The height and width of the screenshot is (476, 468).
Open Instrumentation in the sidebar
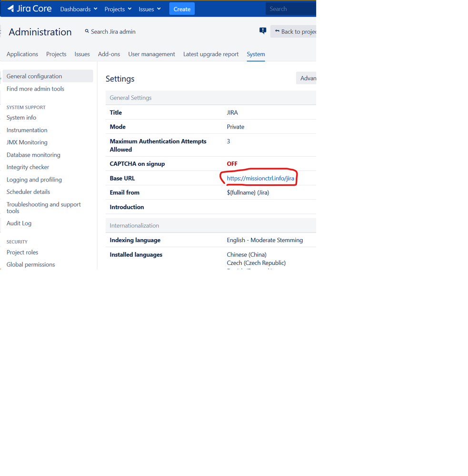(x=27, y=130)
